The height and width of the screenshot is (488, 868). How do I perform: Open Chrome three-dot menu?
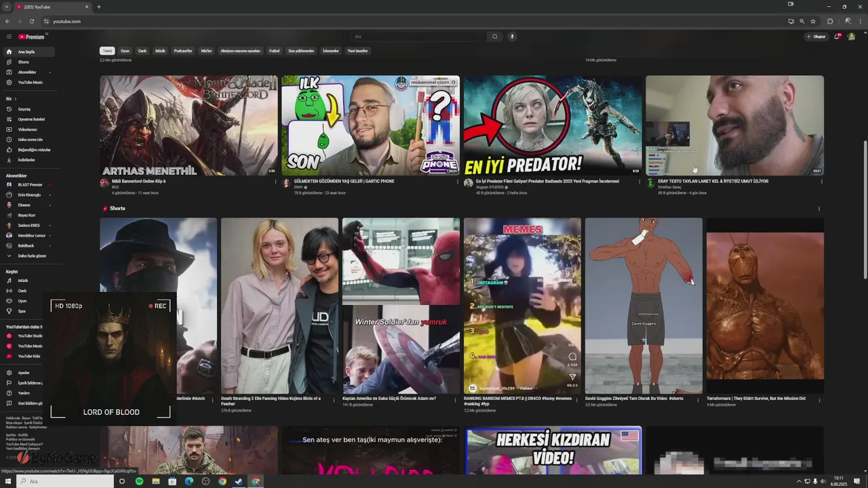tap(859, 21)
